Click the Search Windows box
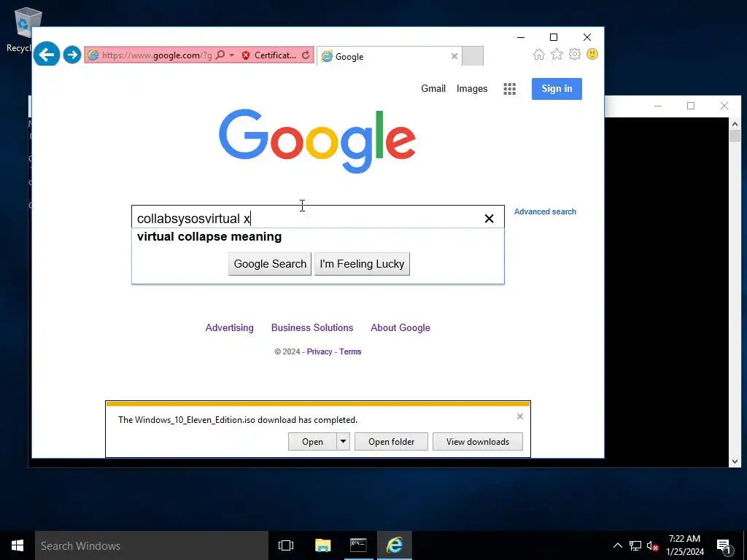This screenshot has height=560, width=747. 152,545
